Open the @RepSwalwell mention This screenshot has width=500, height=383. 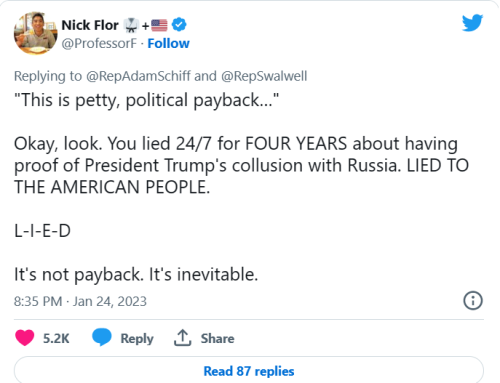pos(264,76)
